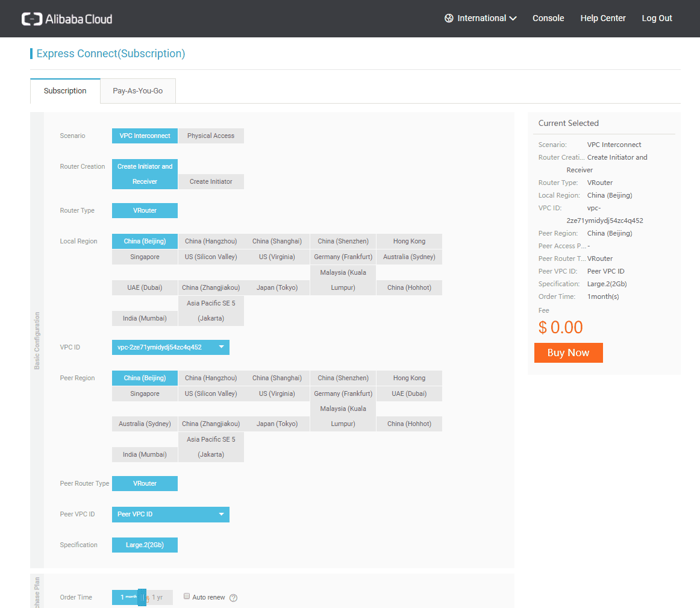Set Peer Region to China (Shanghai)
This screenshot has height=608, width=700.
(x=277, y=378)
